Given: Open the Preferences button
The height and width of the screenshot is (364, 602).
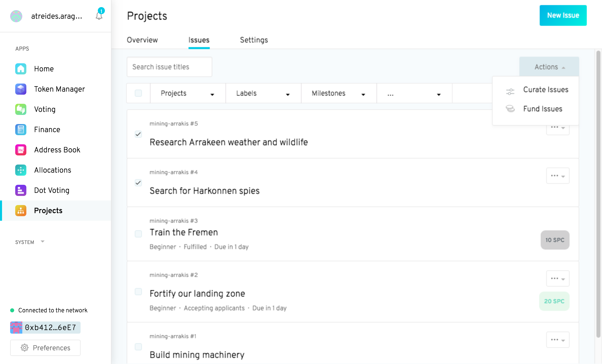Looking at the screenshot, I should pyautogui.click(x=45, y=348).
